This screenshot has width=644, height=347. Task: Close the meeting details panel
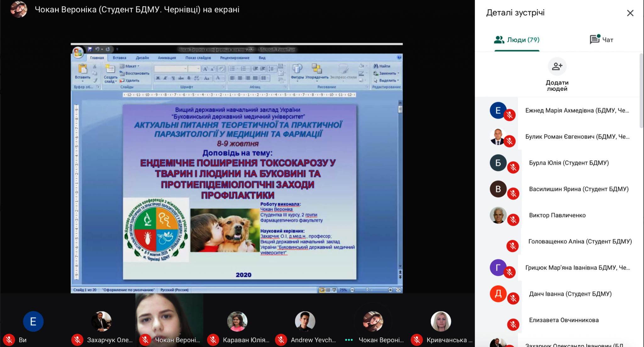630,13
